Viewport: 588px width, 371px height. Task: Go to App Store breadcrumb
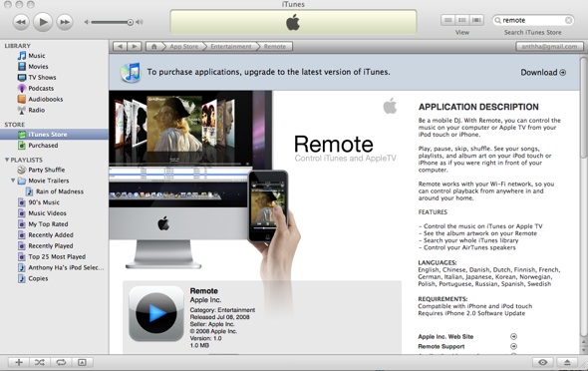pyautogui.click(x=183, y=47)
